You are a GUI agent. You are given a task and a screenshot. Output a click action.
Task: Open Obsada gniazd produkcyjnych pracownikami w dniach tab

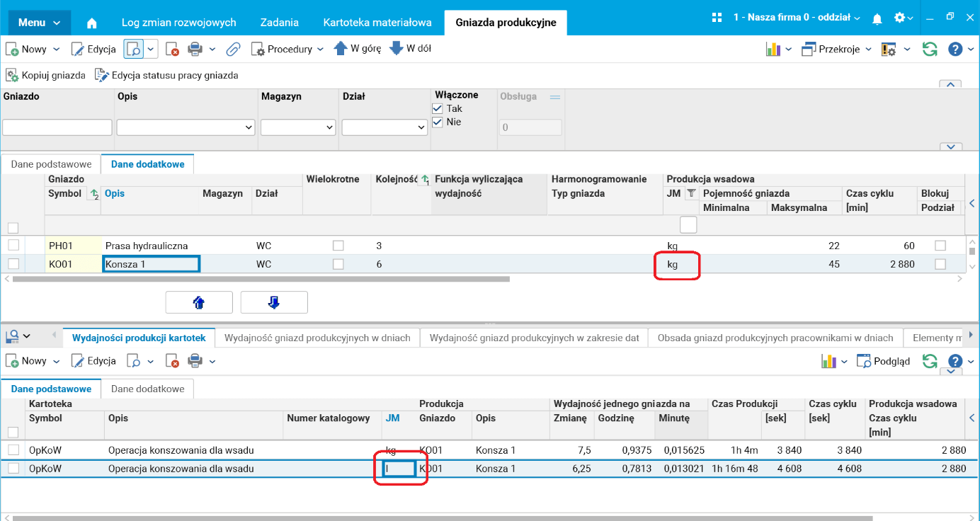coord(775,338)
